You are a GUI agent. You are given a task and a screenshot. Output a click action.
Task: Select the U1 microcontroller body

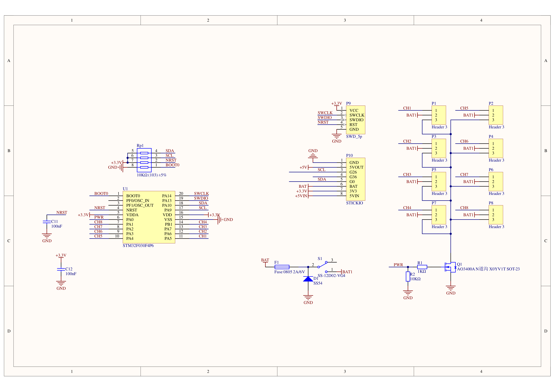149,217
